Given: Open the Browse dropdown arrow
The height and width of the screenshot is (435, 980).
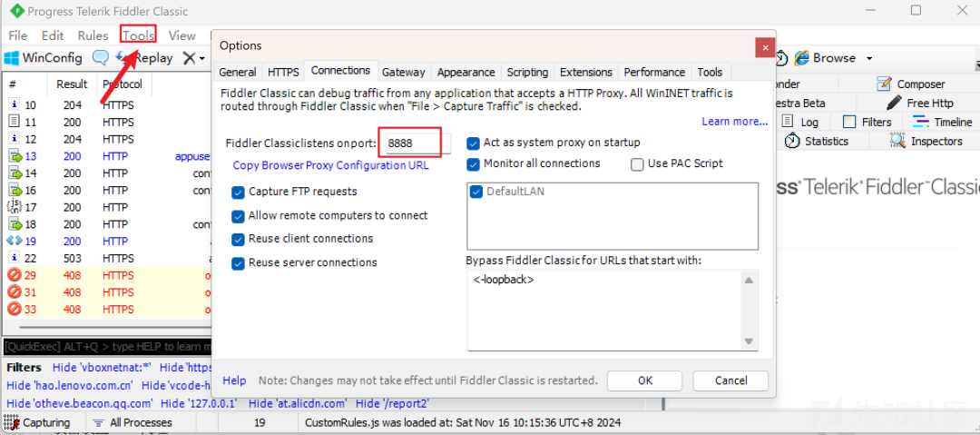Looking at the screenshot, I should pyautogui.click(x=868, y=58).
